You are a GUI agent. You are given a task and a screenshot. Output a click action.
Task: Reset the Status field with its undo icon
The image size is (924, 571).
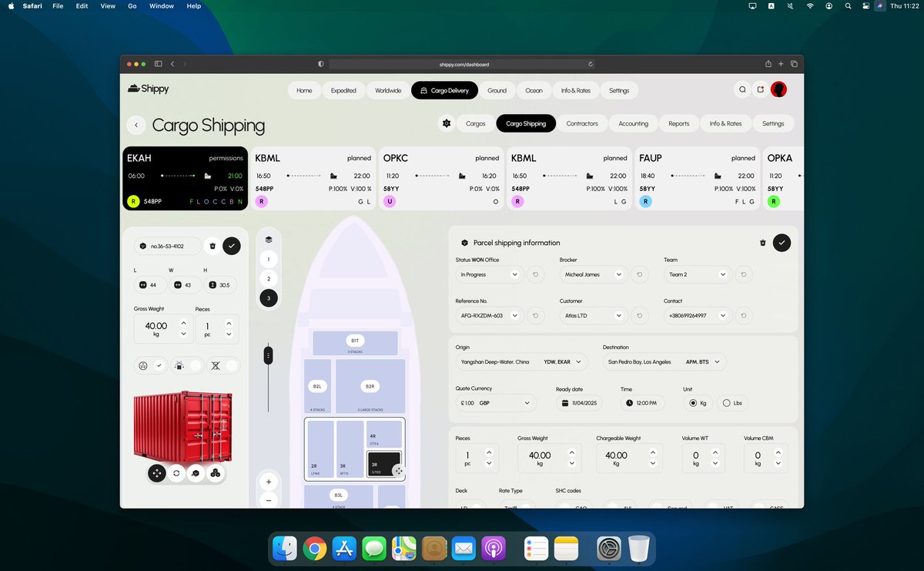pyautogui.click(x=536, y=274)
